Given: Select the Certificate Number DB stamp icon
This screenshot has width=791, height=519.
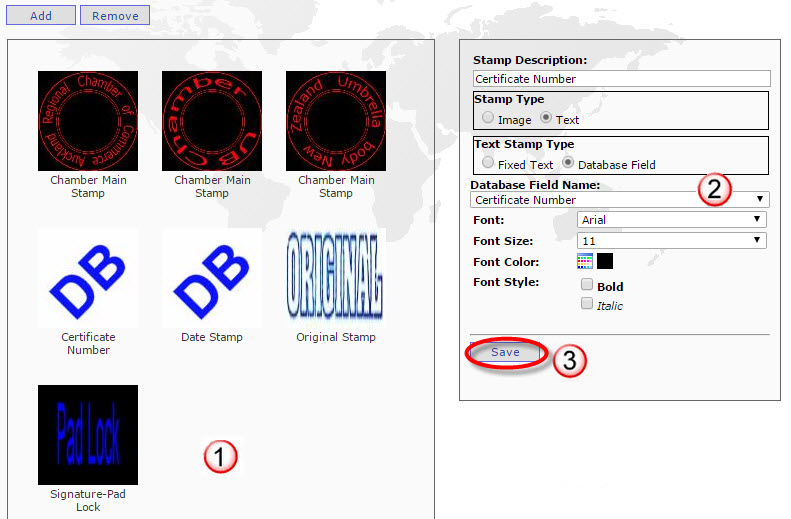Looking at the screenshot, I should click(x=88, y=277).
